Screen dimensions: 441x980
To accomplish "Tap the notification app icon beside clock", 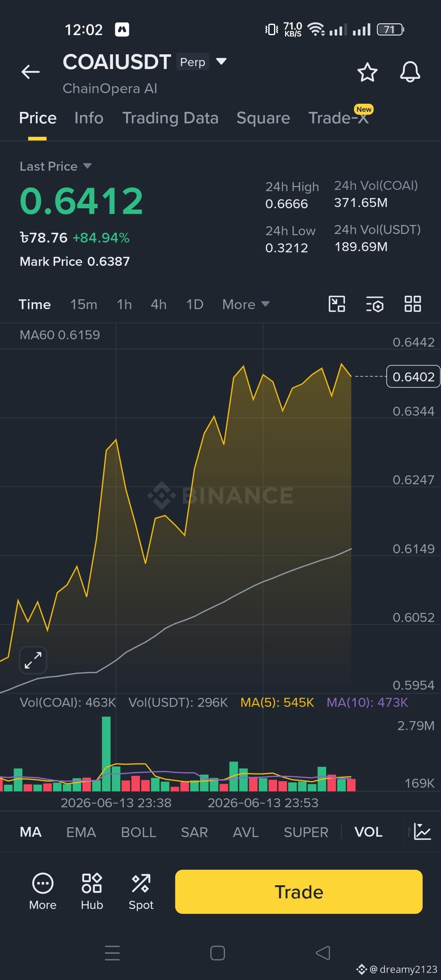I will click(x=122, y=29).
